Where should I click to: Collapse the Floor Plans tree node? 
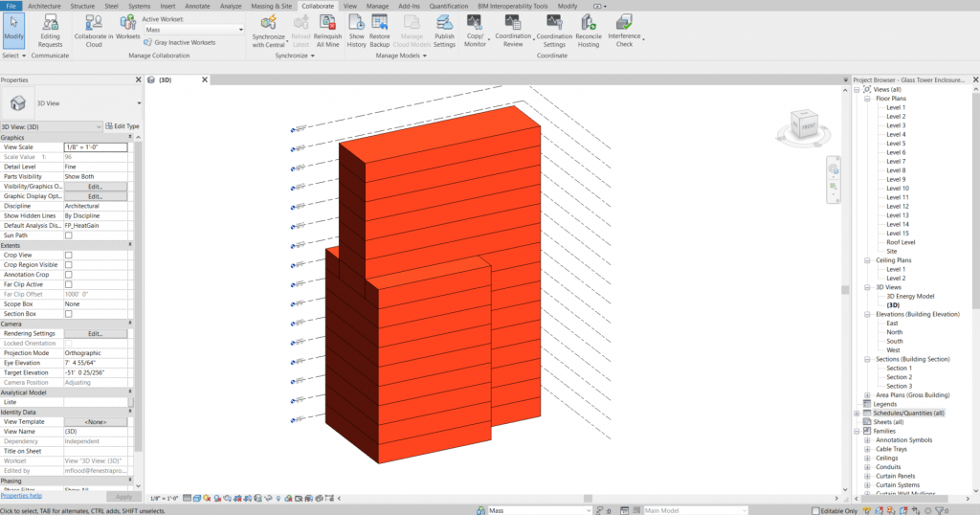867,99
